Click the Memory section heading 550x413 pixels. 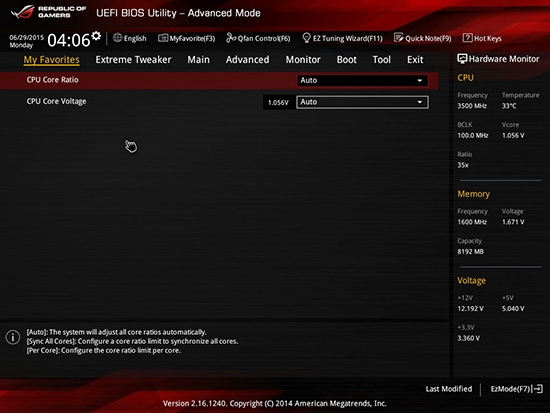pos(474,194)
